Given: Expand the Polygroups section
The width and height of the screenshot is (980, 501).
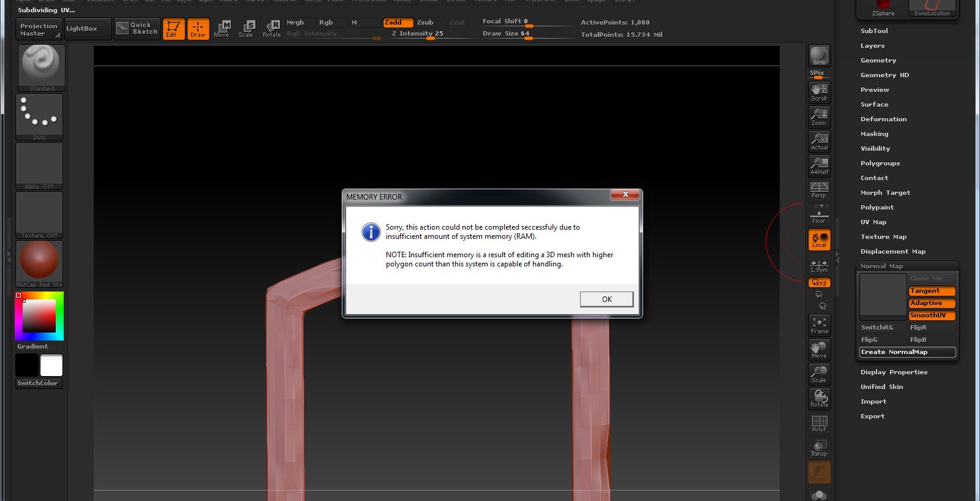Looking at the screenshot, I should coord(880,164).
